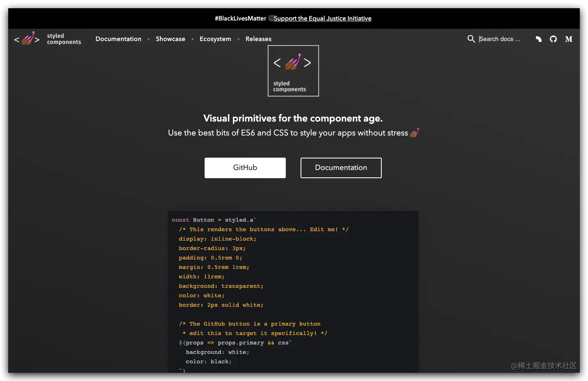Click the #BlackLivesMatter banner text

coord(241,18)
